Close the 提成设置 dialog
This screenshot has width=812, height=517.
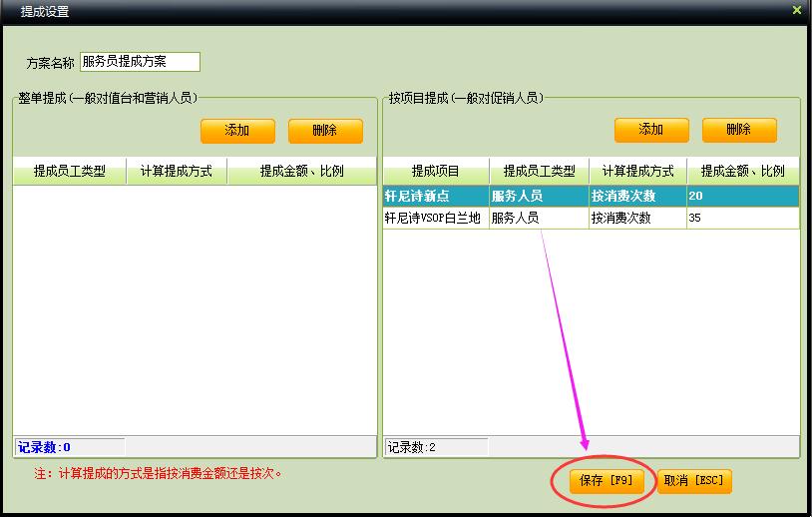click(x=797, y=10)
